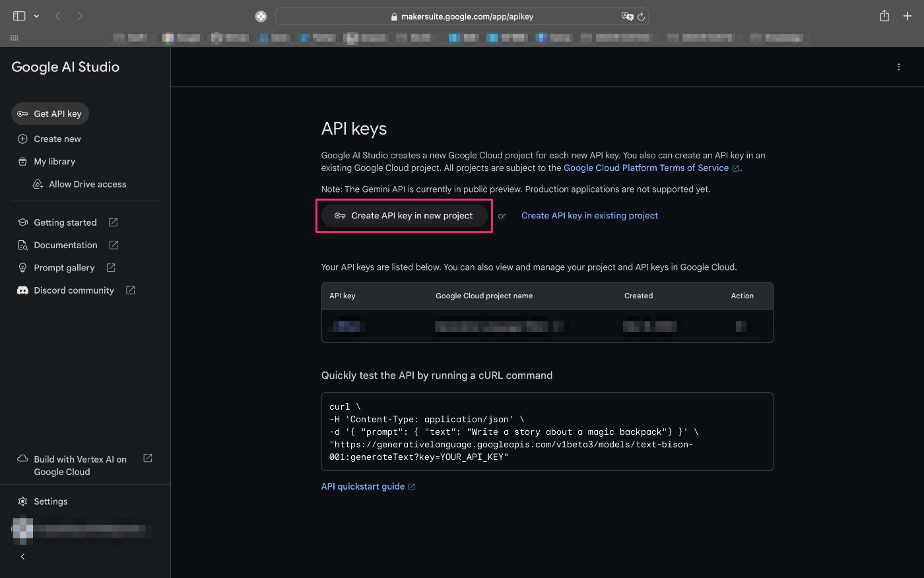Open Documentation in sidebar
The width and height of the screenshot is (924, 578).
coord(65,245)
